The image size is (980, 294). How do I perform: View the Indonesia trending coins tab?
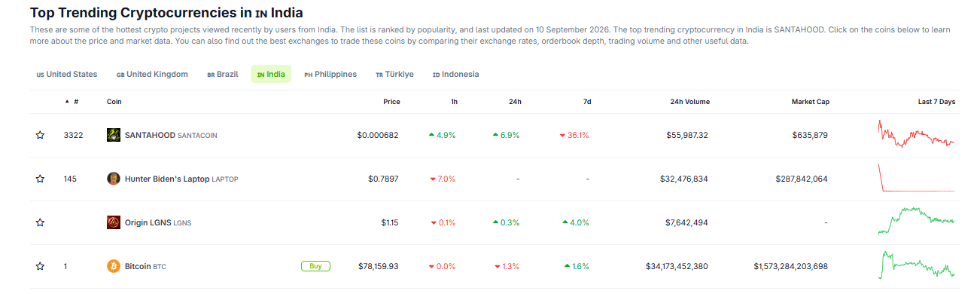(x=456, y=74)
